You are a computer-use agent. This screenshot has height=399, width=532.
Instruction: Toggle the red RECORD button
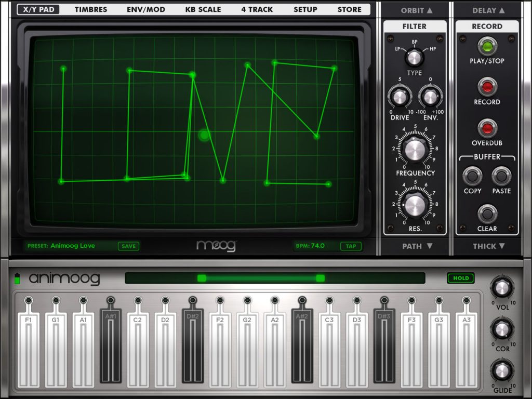pyautogui.click(x=487, y=87)
